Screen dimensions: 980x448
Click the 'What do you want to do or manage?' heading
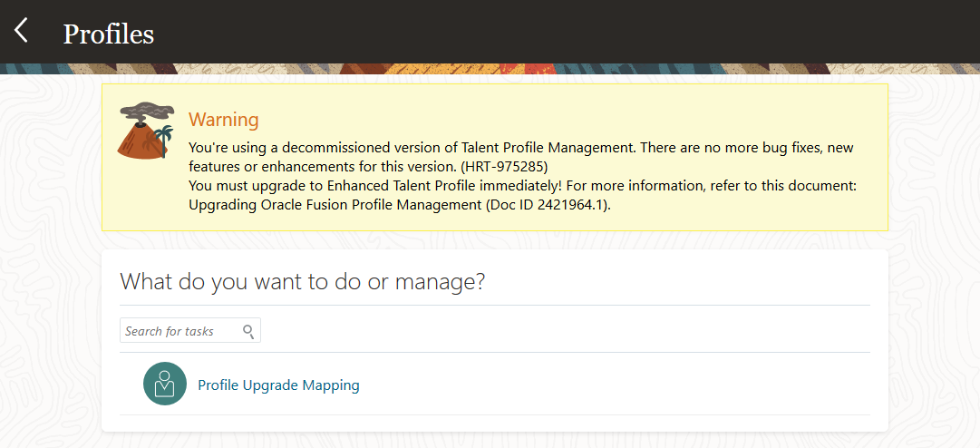pyautogui.click(x=303, y=281)
